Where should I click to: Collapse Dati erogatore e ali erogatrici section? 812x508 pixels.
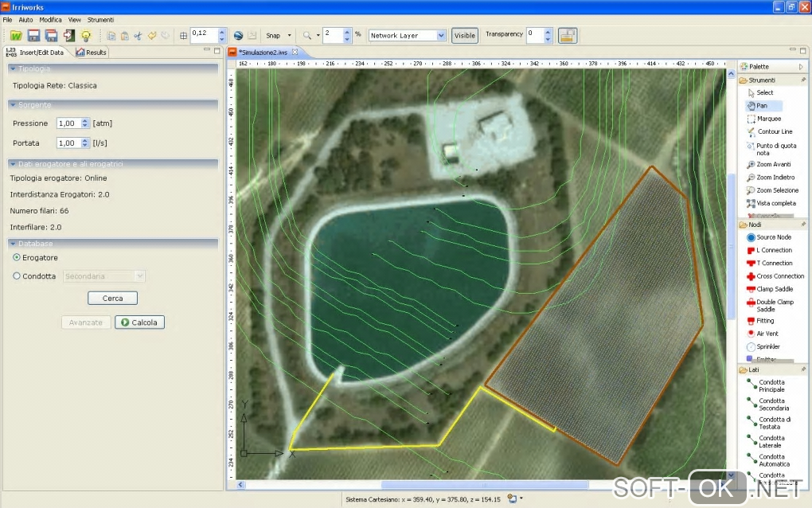(x=13, y=164)
